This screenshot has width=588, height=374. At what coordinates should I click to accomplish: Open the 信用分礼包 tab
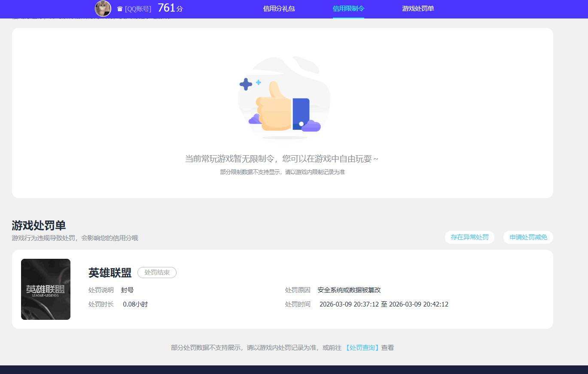[279, 9]
